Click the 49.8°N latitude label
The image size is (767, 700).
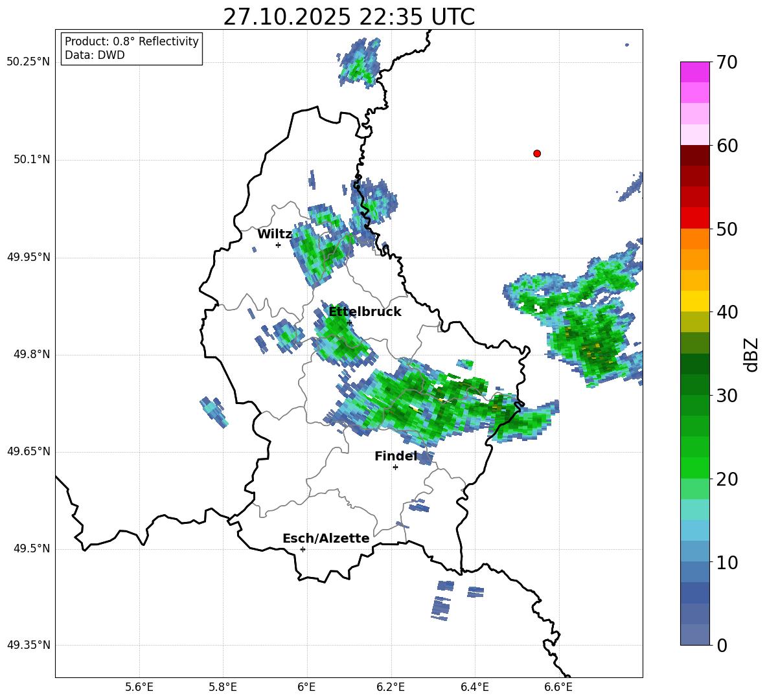[x=31, y=354]
